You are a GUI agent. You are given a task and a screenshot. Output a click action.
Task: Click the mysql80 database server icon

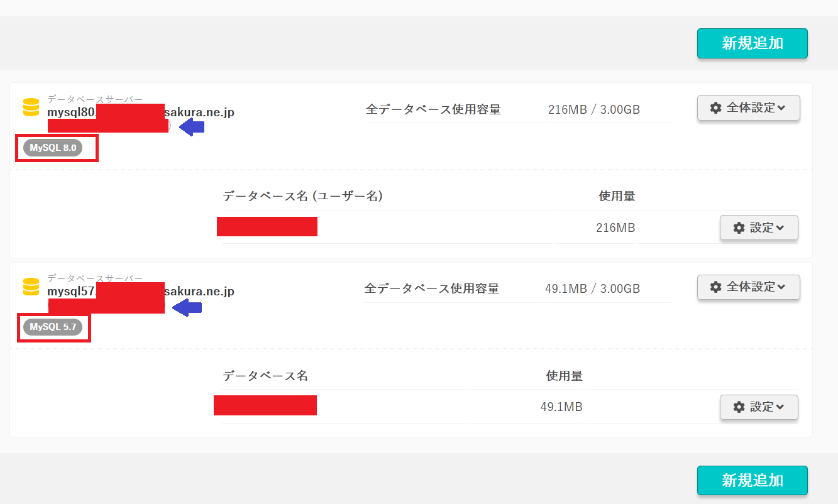coord(31,107)
